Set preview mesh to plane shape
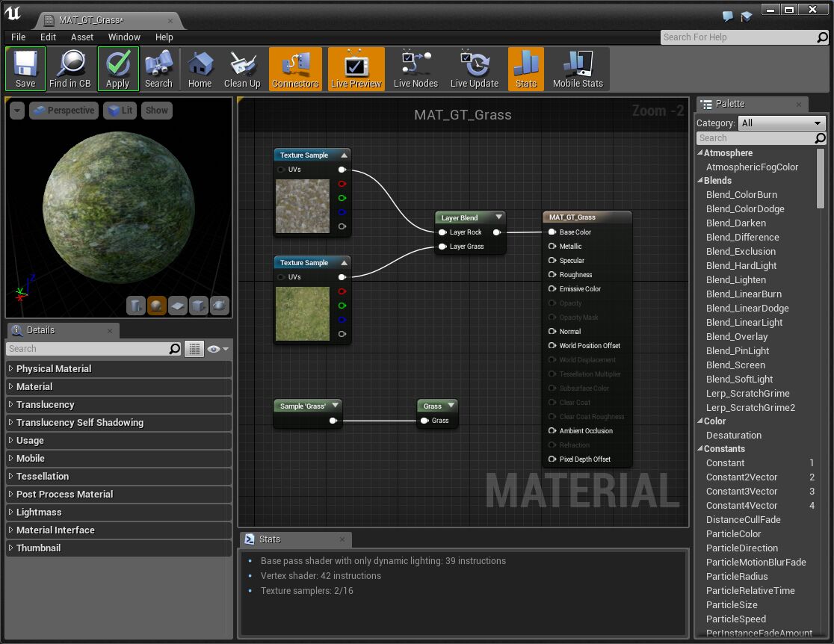Image resolution: width=834 pixels, height=644 pixels. click(x=178, y=305)
